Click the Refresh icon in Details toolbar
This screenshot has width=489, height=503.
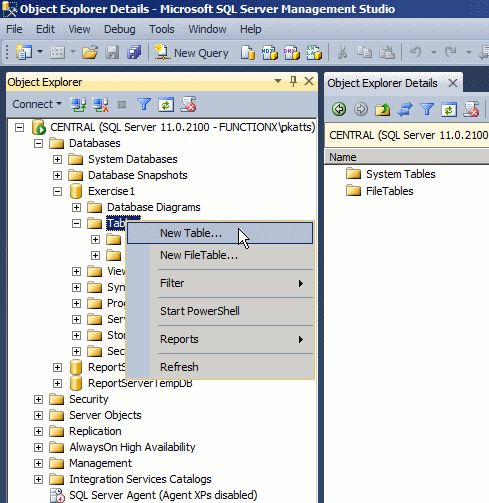449,109
